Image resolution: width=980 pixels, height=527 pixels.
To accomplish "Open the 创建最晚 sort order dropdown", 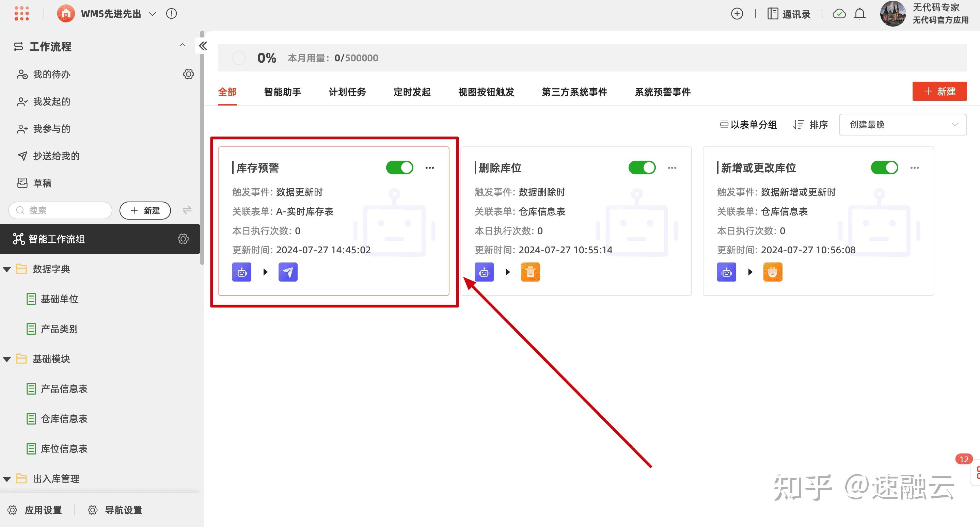I will click(902, 124).
